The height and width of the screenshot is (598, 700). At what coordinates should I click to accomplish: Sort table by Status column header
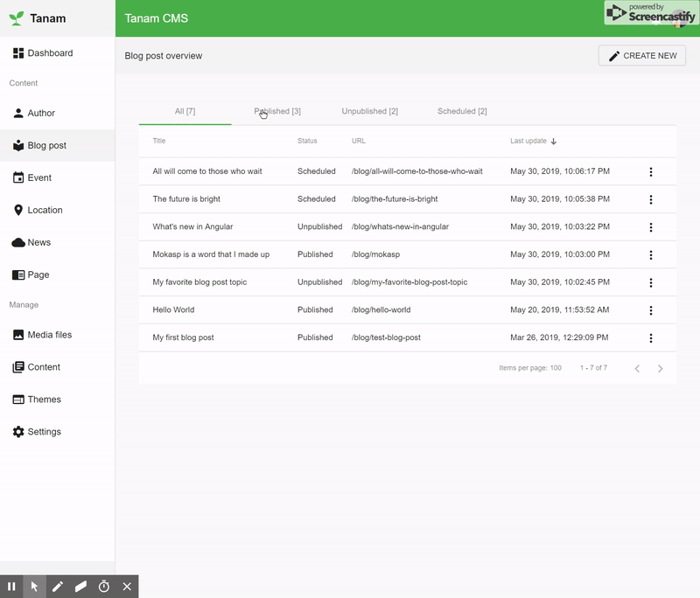click(x=307, y=141)
